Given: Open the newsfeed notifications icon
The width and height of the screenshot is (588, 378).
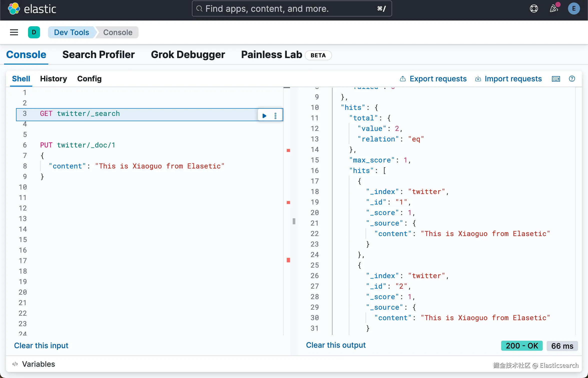Looking at the screenshot, I should pyautogui.click(x=554, y=9).
